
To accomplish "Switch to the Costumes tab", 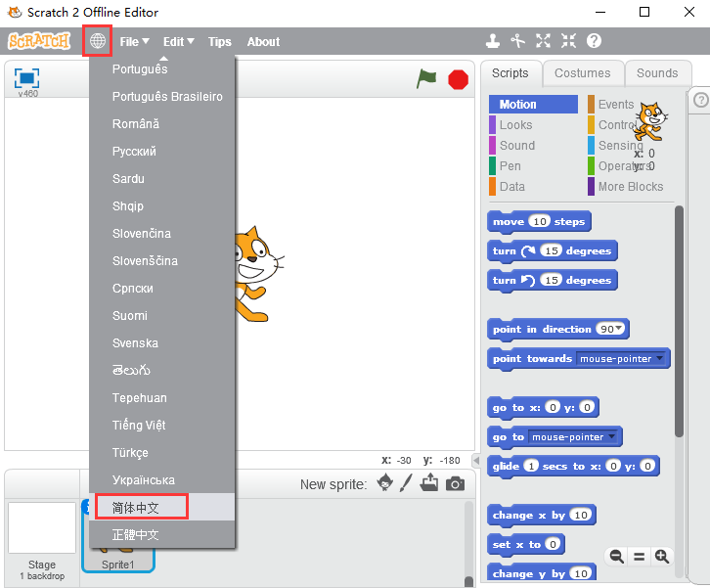I will 583,73.
